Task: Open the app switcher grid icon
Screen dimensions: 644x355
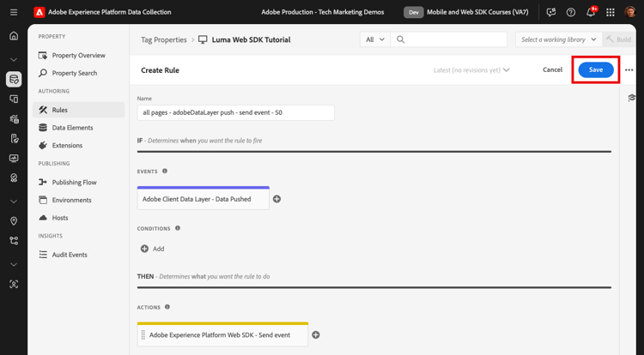Action: [611, 12]
